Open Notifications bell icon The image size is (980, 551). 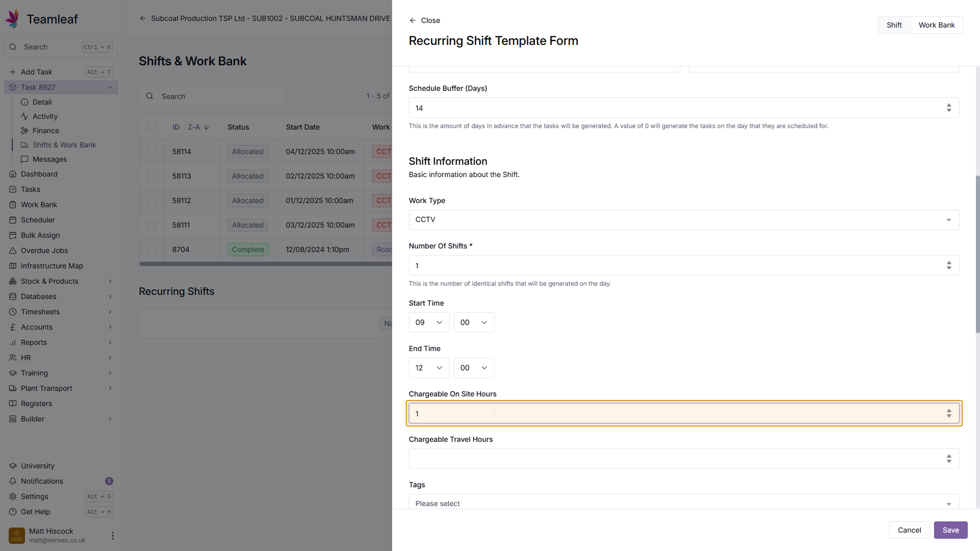(13, 481)
